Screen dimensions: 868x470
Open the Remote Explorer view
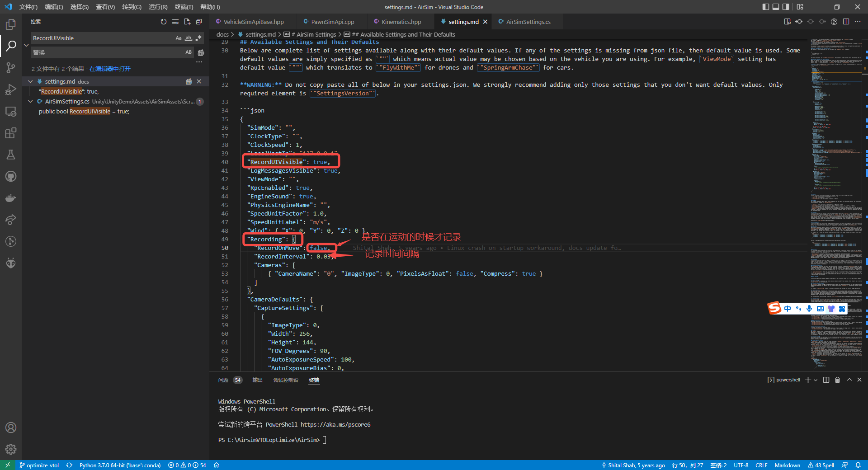click(x=11, y=111)
